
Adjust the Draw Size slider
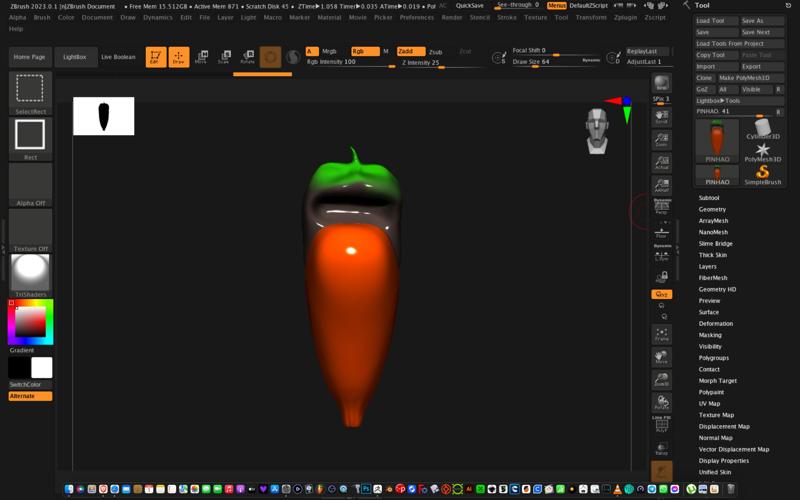tap(556, 62)
